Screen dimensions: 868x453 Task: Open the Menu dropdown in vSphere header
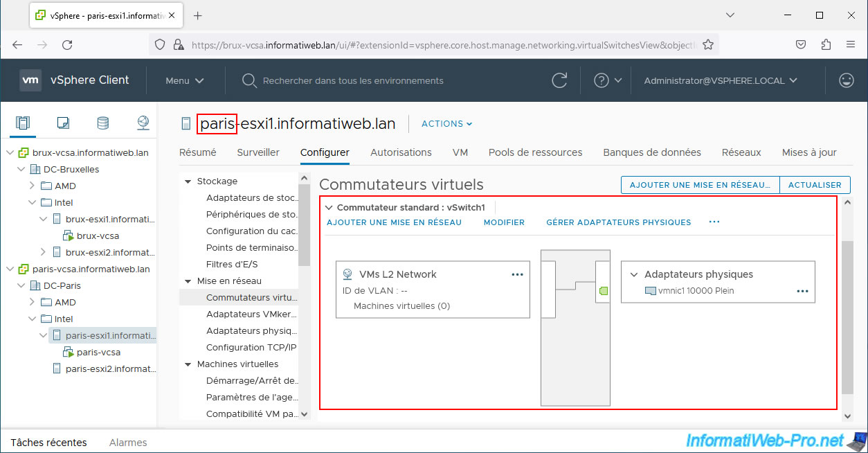(x=185, y=80)
